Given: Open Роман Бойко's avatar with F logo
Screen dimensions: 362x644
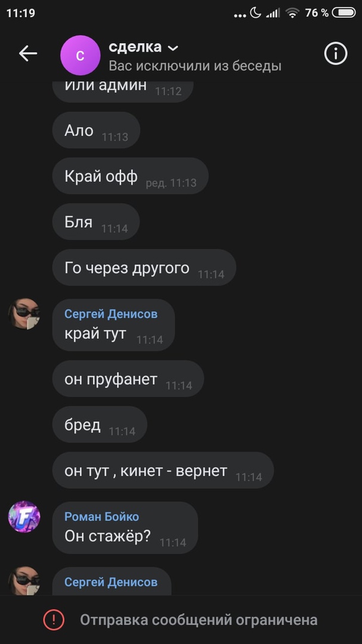Looking at the screenshot, I should [x=24, y=516].
